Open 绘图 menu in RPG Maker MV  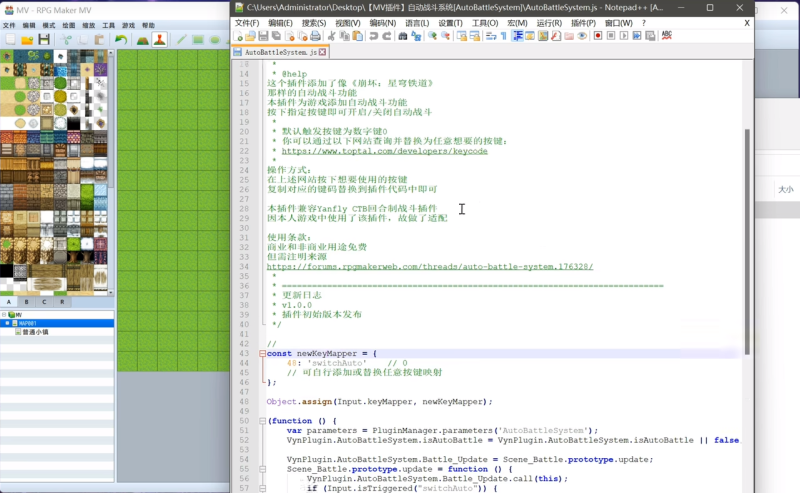(69, 26)
